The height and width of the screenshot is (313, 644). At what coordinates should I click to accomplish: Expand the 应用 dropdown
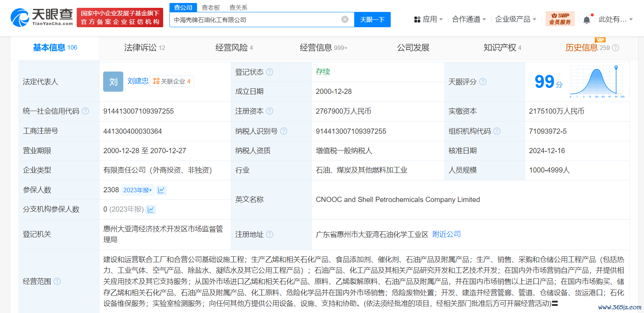(441, 19)
